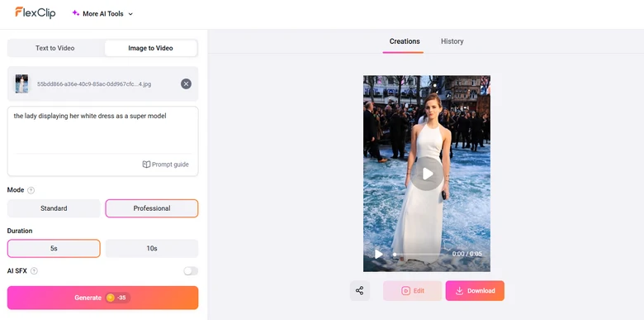644x320 pixels.
Task: Click the FlexClip logo
Action: pos(36,12)
